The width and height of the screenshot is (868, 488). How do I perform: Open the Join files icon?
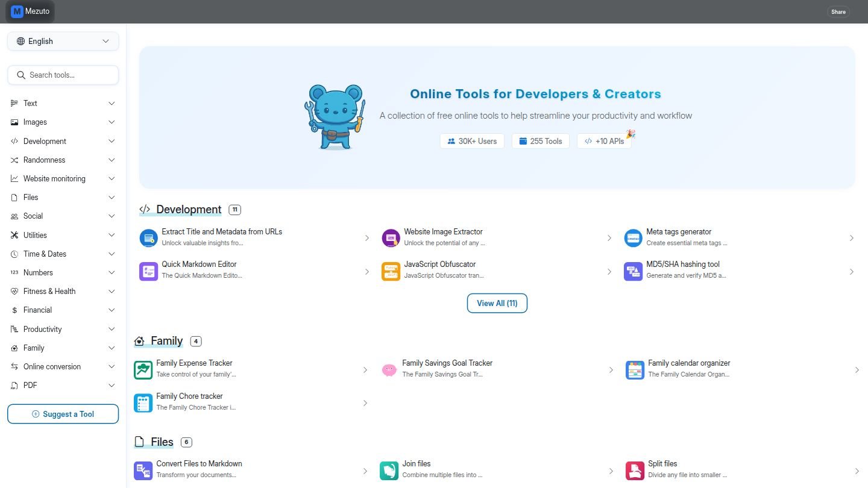[389, 471]
